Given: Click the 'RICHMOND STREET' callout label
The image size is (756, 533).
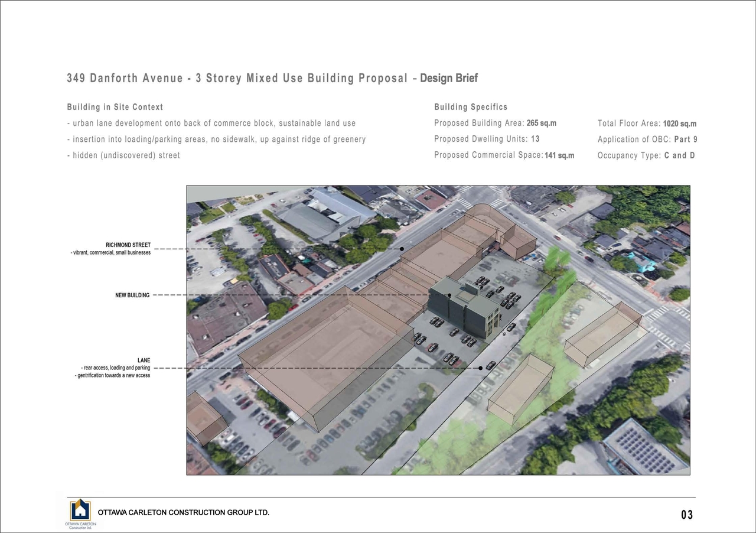Looking at the screenshot, I should 128,245.
